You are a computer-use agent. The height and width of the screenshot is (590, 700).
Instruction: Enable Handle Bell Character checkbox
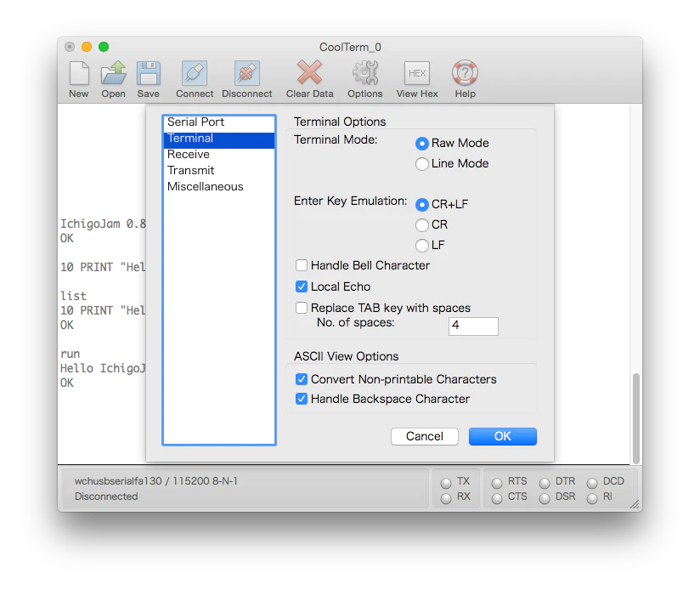pos(302,265)
